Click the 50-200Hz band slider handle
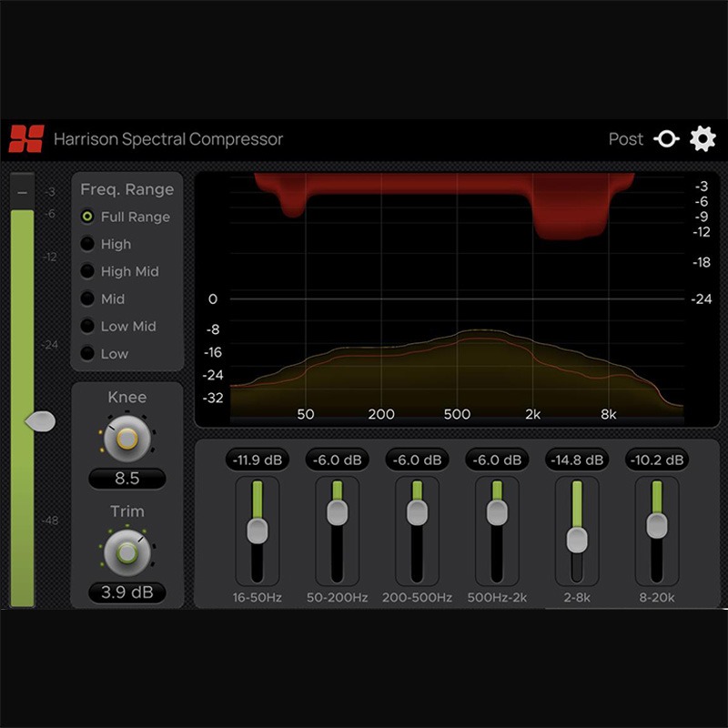This screenshot has height=728, width=728. click(337, 512)
